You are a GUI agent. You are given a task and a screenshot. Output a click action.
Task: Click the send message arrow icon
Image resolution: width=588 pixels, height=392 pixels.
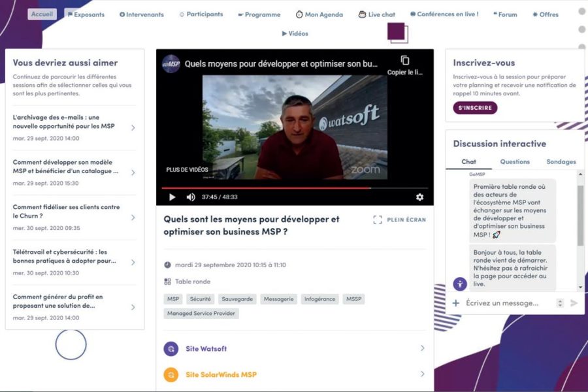(x=574, y=303)
